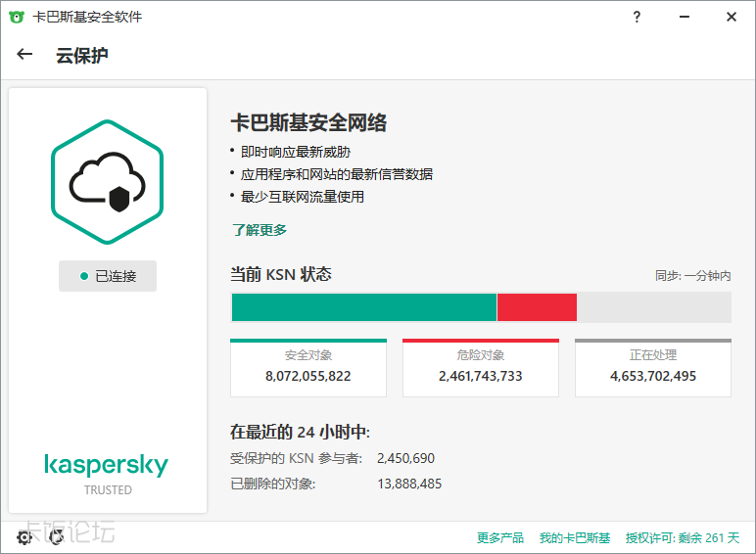Click the Kaspersky app icon in title bar
The image size is (756, 554).
pos(17,17)
